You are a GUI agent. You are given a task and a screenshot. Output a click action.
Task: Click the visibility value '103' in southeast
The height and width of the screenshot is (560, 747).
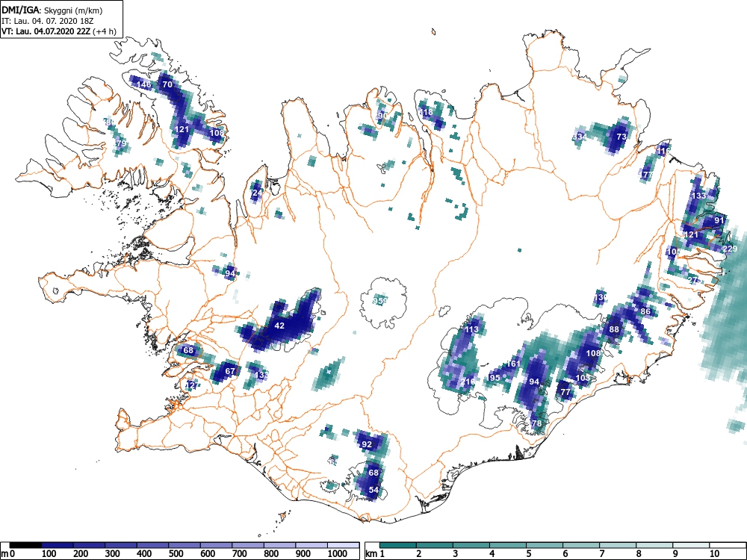click(583, 378)
